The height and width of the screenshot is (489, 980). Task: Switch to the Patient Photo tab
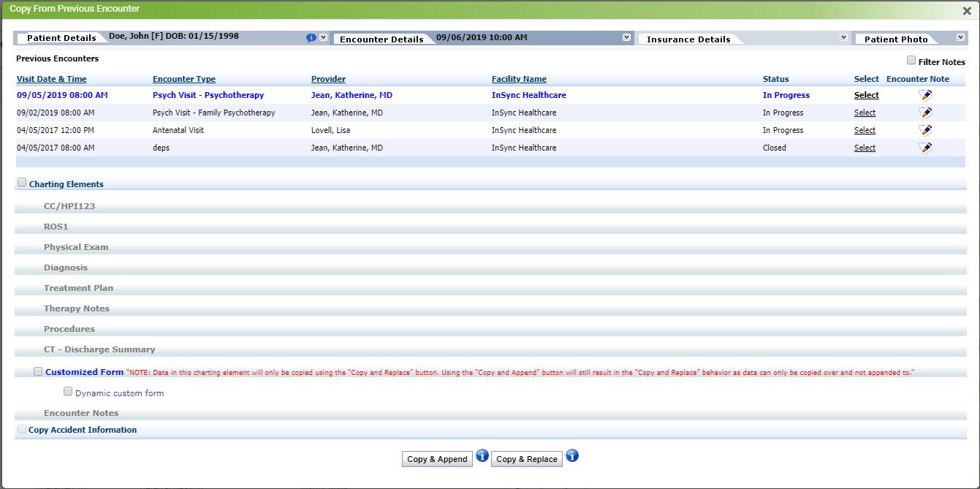pos(896,39)
